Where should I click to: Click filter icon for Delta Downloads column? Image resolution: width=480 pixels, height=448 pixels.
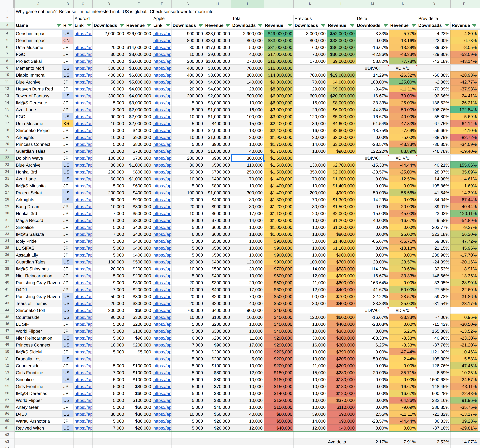point(385,26)
